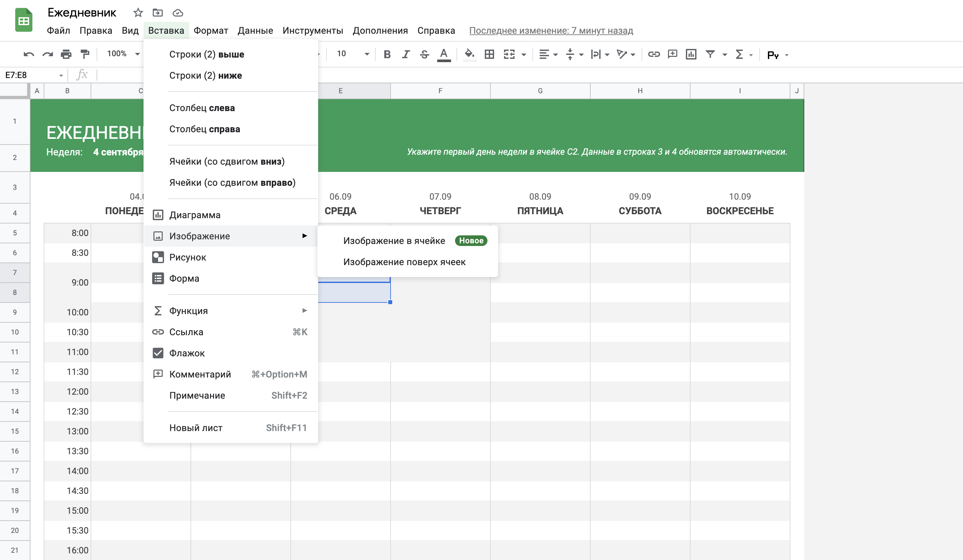This screenshot has width=963, height=560.
Task: Open the Данные menu
Action: coord(255,30)
